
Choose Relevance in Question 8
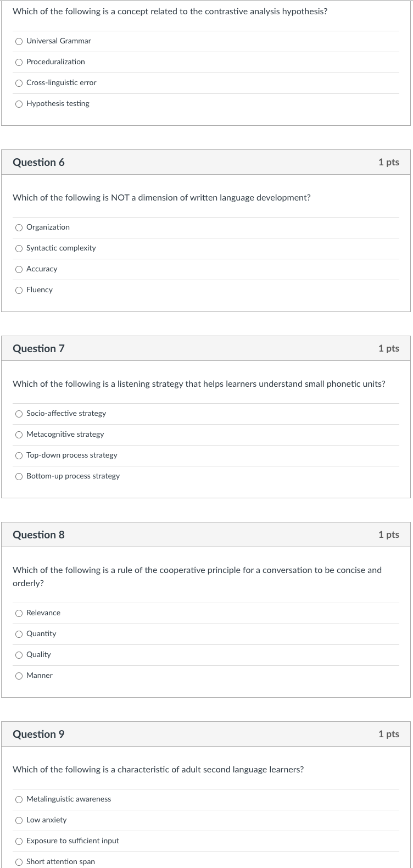coord(19,613)
